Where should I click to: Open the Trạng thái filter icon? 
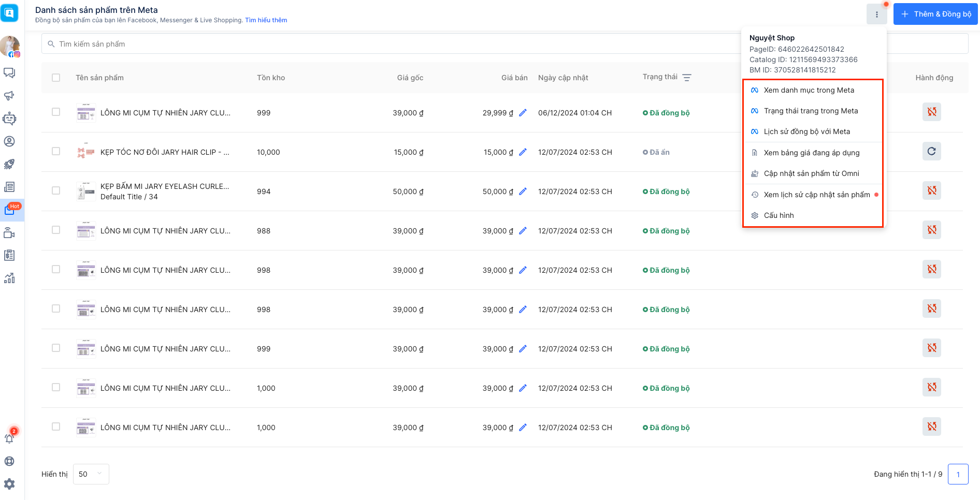(x=687, y=78)
